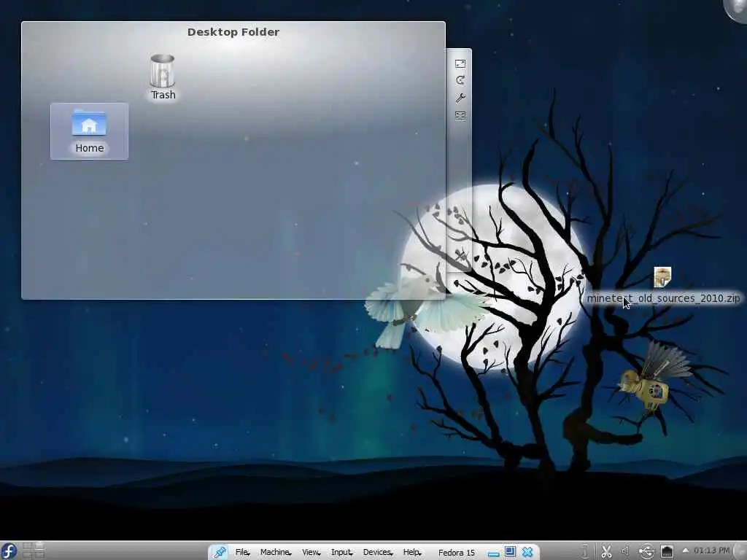The width and height of the screenshot is (747, 560).
Task: Open the Home folder icon
Action: coord(89,122)
